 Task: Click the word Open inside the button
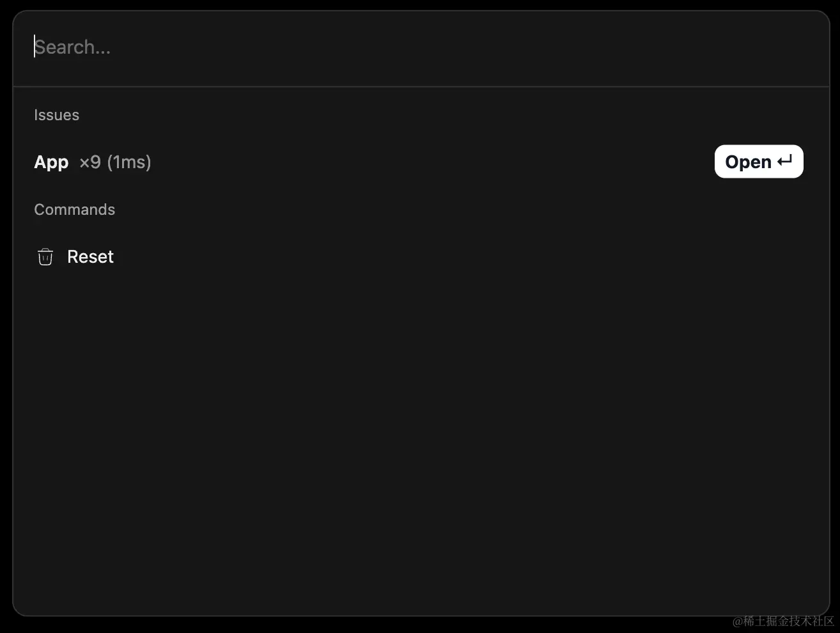coord(748,162)
